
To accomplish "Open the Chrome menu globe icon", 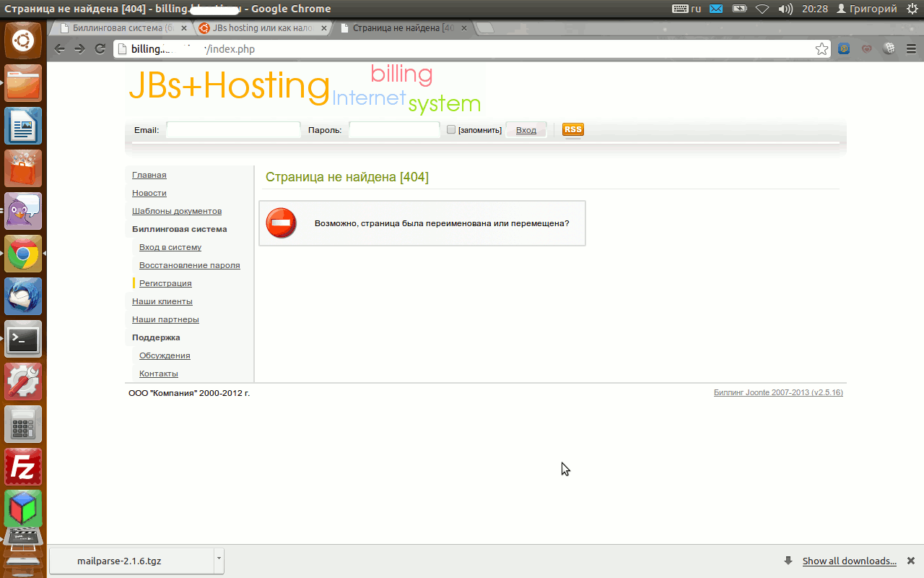I will pos(890,49).
